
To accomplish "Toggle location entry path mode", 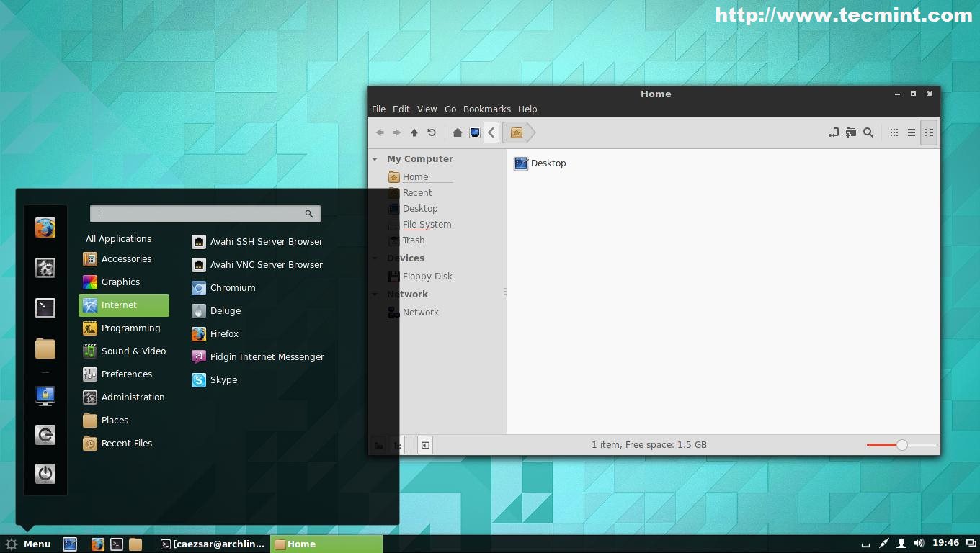I will coord(833,132).
